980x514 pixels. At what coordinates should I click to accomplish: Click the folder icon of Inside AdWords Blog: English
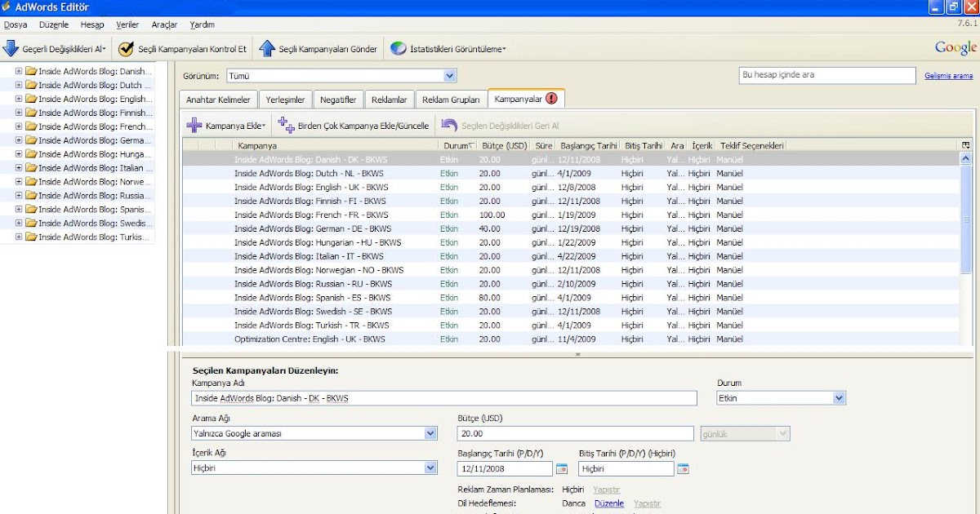coord(31,99)
